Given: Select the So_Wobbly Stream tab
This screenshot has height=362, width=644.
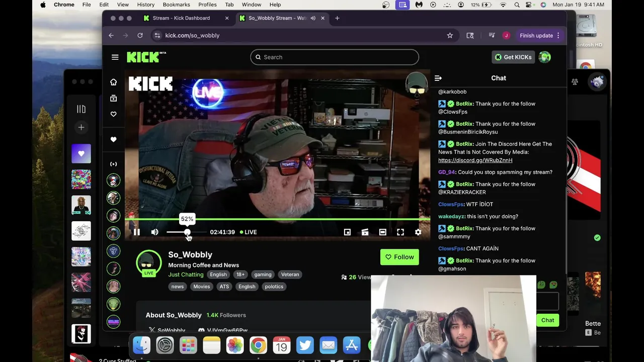Looking at the screenshot, I should 282,18.
